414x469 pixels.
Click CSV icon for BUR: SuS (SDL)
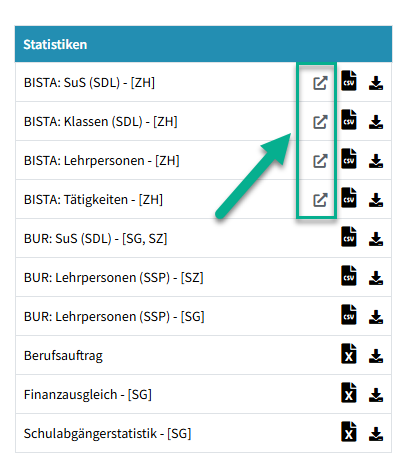tap(349, 237)
